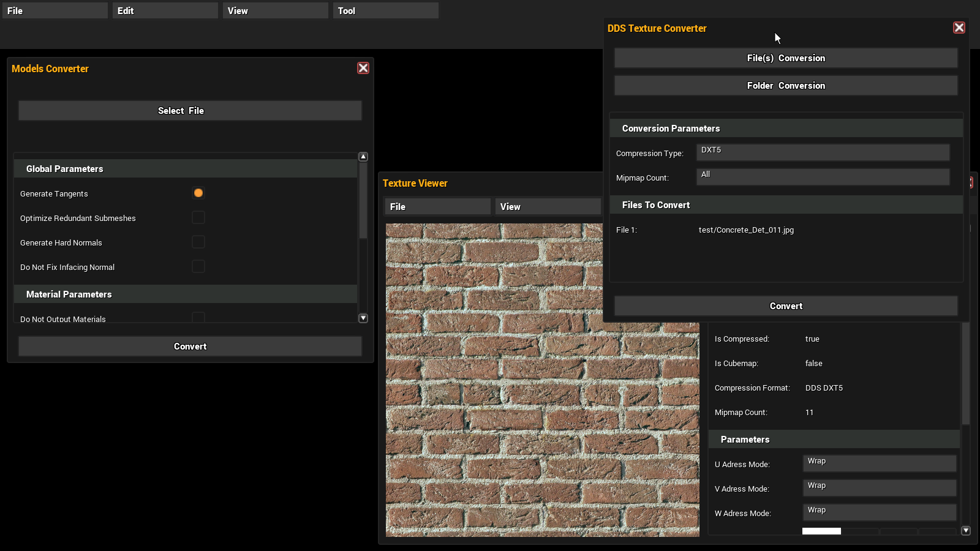Collapse the Material Parameters section header
980x551 pixels.
186,294
